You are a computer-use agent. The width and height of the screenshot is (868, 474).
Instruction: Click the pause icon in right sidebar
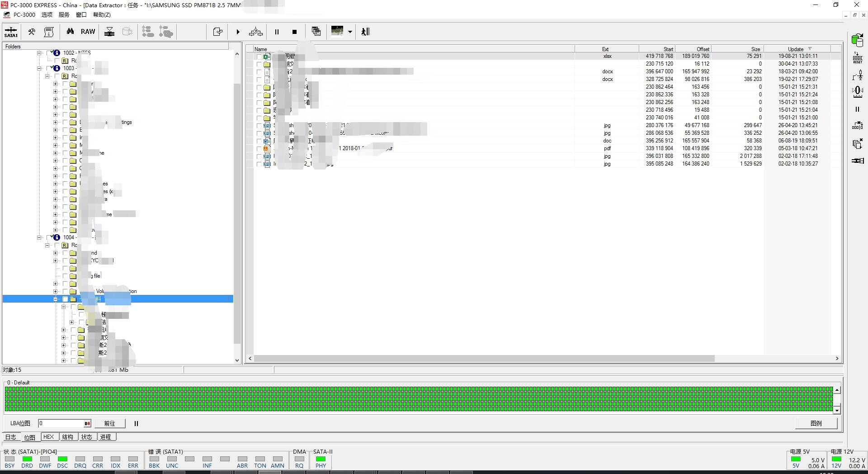[857, 109]
